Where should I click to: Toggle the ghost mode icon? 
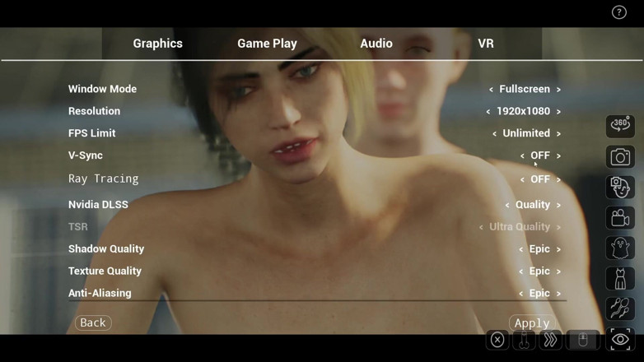620,248
